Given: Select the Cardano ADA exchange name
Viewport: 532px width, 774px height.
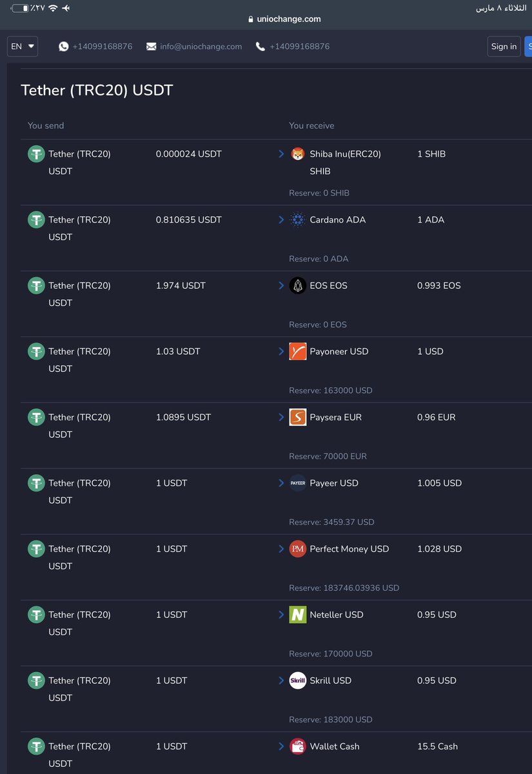Looking at the screenshot, I should (338, 220).
